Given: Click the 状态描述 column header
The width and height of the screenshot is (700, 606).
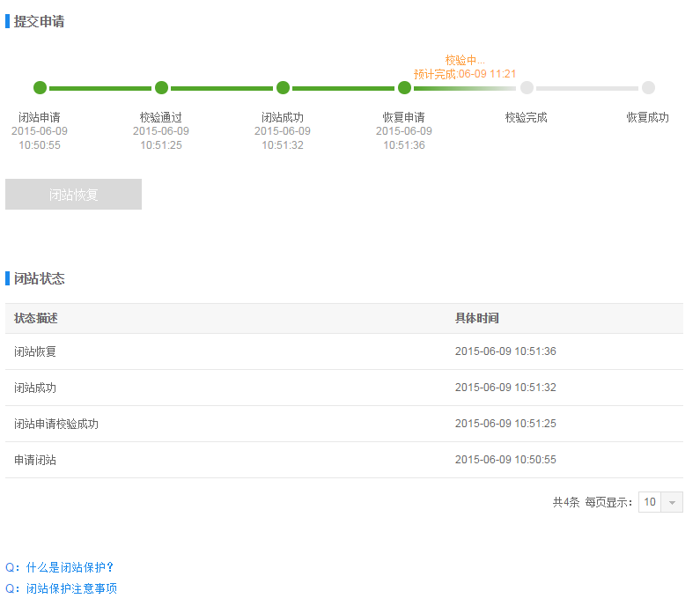Looking at the screenshot, I should pos(36,318).
